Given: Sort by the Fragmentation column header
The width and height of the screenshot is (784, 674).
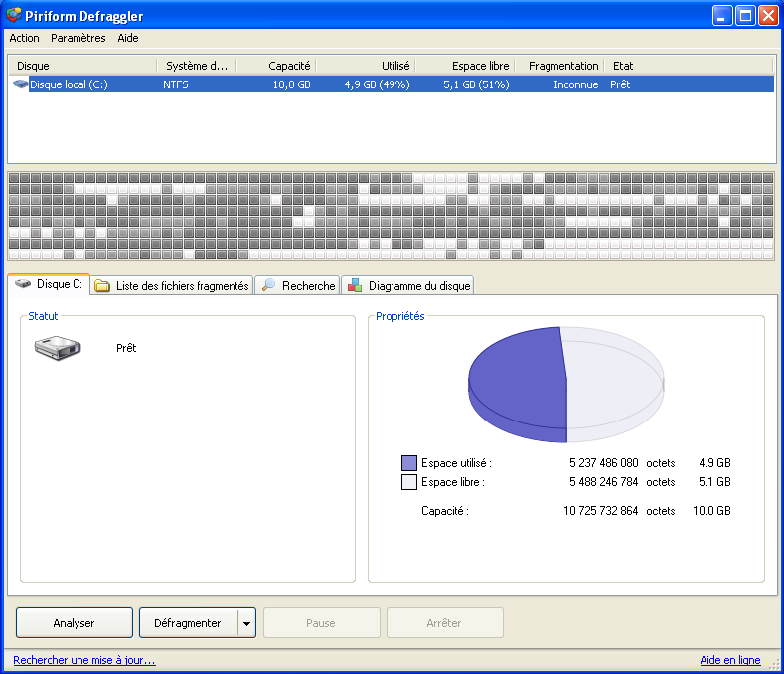Looking at the screenshot, I should (559, 66).
